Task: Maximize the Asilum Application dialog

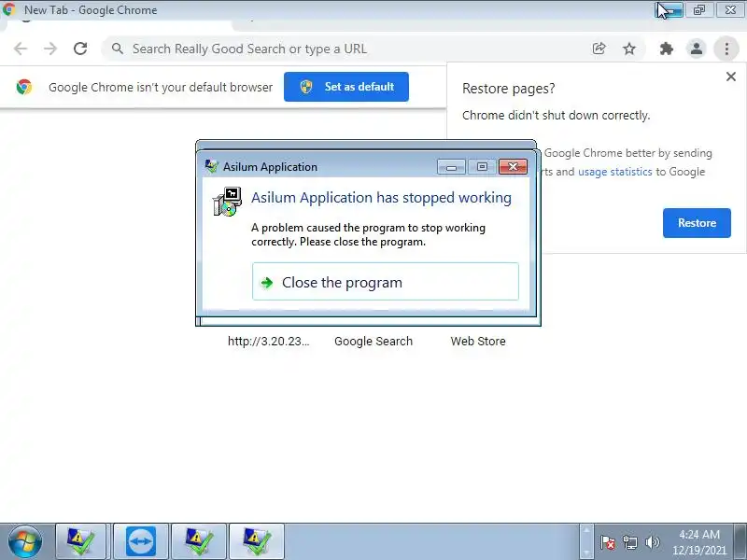Action: [x=482, y=167]
